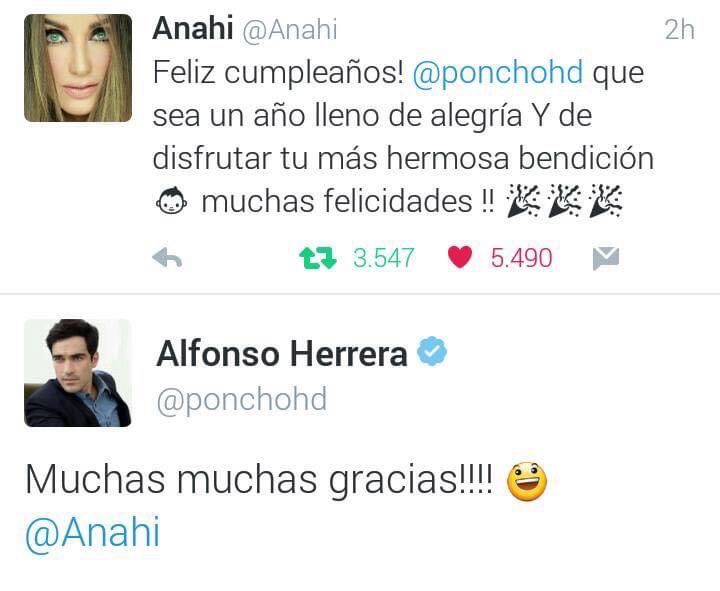Click the baby face emoji
The image size is (720, 591).
click(171, 201)
